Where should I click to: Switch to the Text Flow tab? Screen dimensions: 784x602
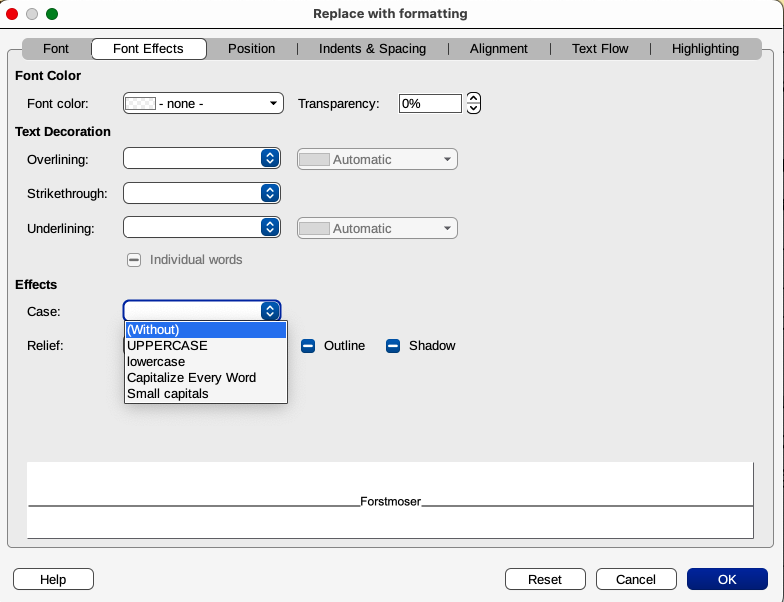tap(600, 48)
